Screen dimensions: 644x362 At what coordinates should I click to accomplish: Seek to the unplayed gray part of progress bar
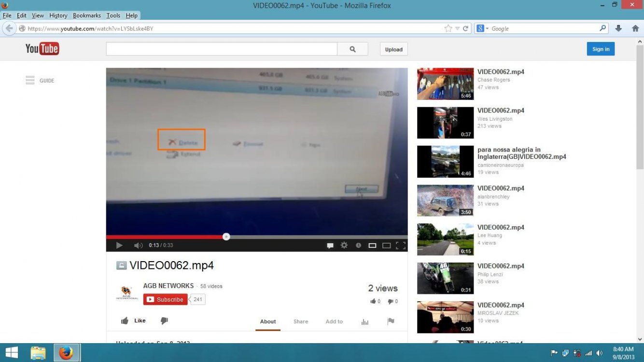pyautogui.click(x=319, y=237)
